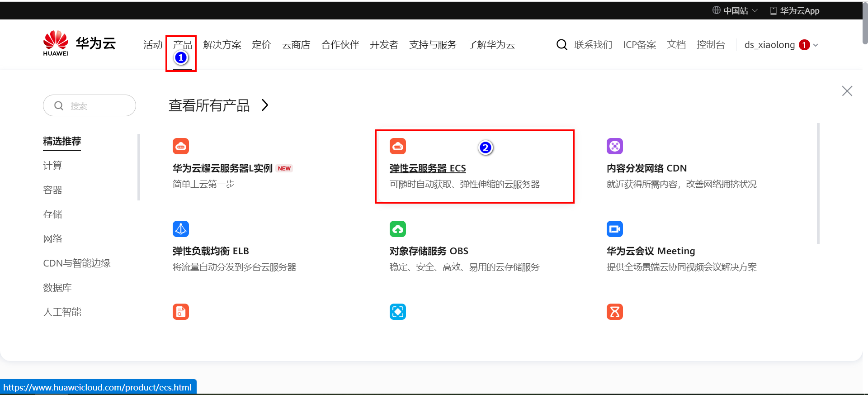Click text 可随时自动获取、弹性伸缩的云服务器
Screen dimensions: 868x395
point(465,184)
